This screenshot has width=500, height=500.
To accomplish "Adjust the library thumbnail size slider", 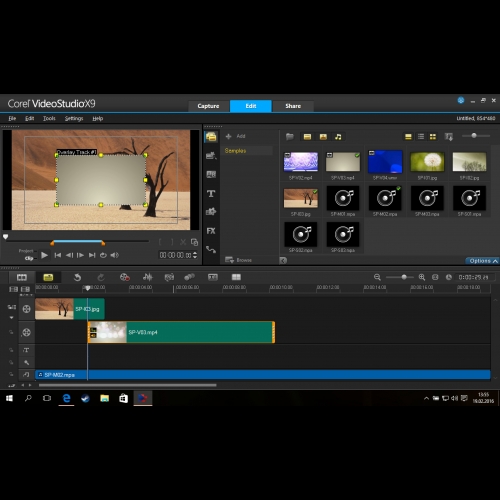I will [x=476, y=136].
